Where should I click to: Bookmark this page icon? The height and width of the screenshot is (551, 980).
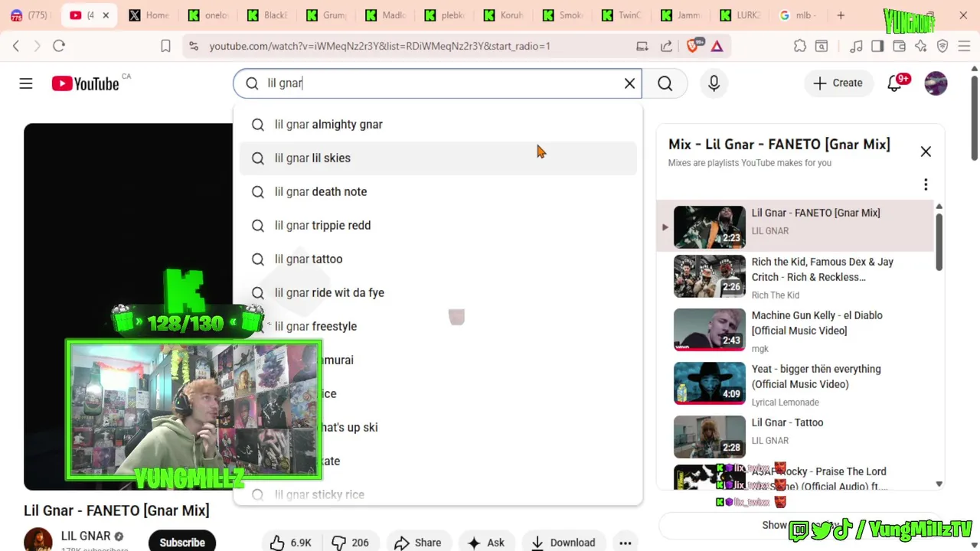coord(165,46)
